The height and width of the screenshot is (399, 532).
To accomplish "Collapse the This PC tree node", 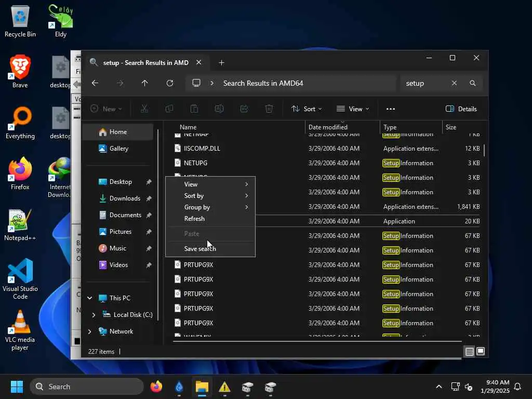I will (89, 298).
